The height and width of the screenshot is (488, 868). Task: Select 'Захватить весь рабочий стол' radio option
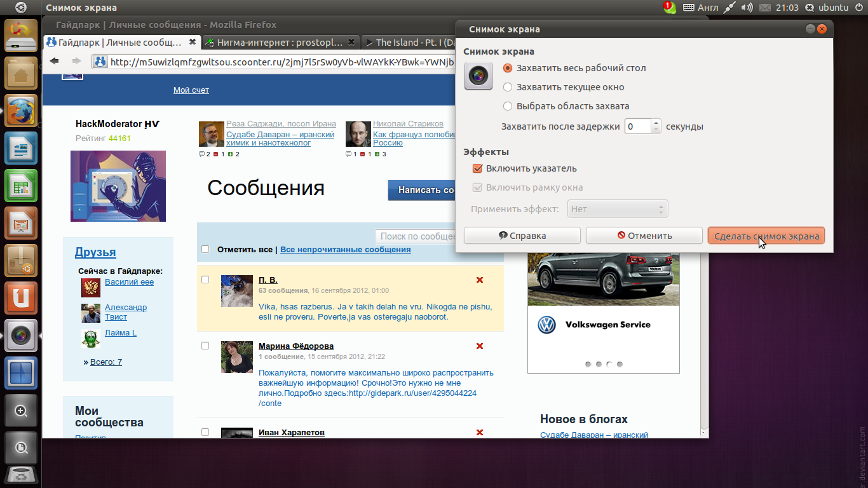507,68
